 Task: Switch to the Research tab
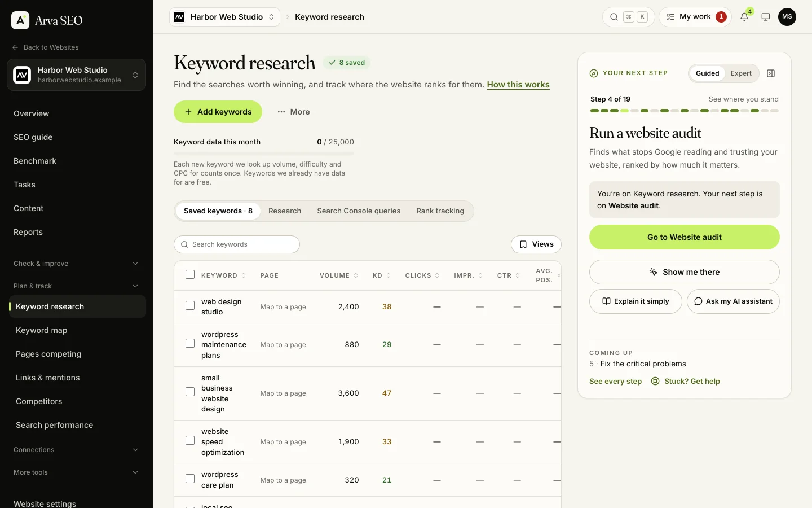pos(285,211)
